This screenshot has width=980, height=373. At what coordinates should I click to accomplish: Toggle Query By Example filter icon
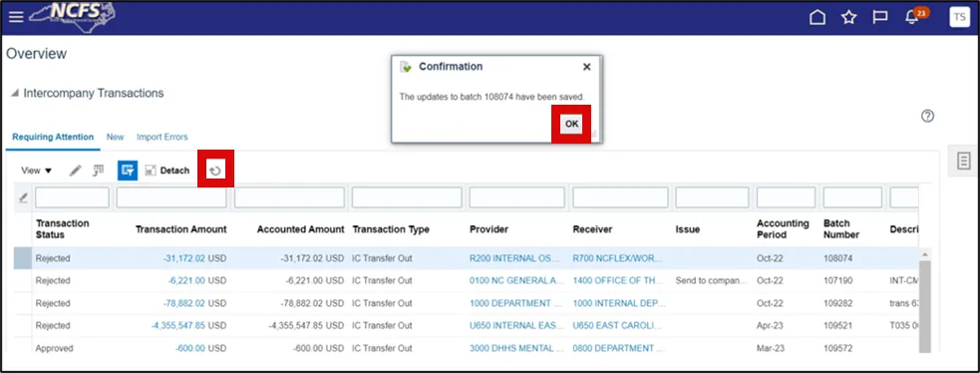[x=128, y=170]
